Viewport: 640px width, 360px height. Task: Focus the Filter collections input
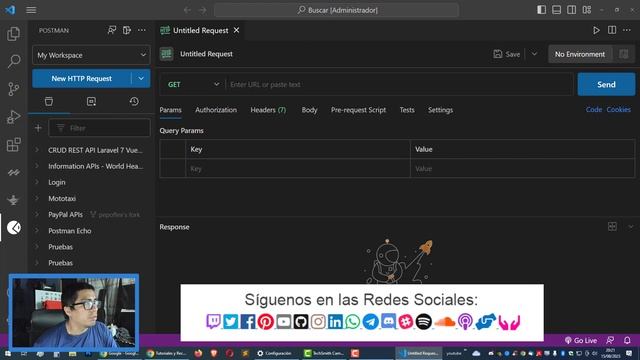(99, 128)
